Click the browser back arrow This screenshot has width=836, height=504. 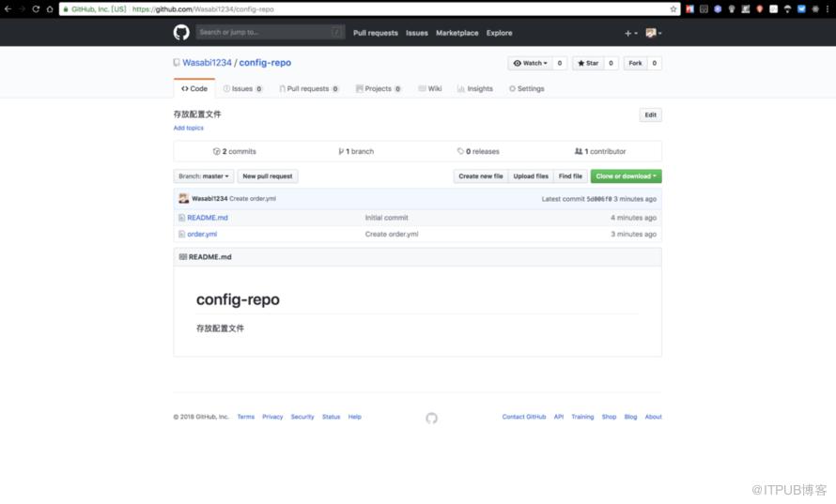(8, 9)
